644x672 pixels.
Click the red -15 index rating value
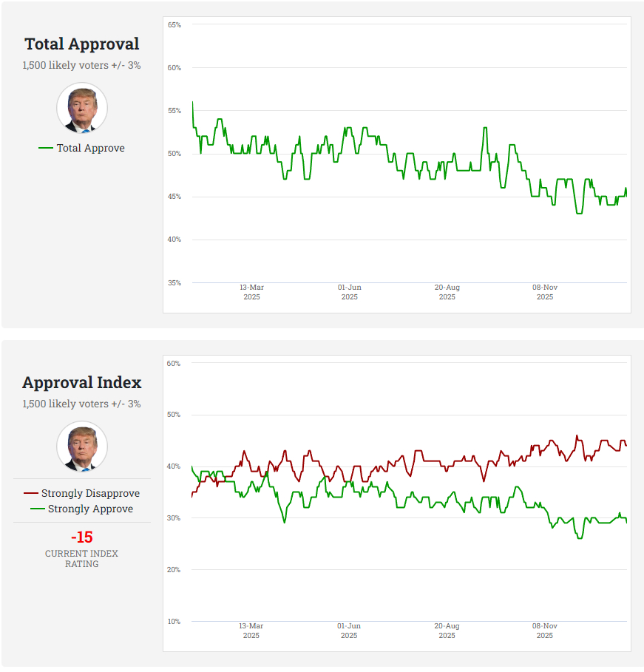point(82,537)
